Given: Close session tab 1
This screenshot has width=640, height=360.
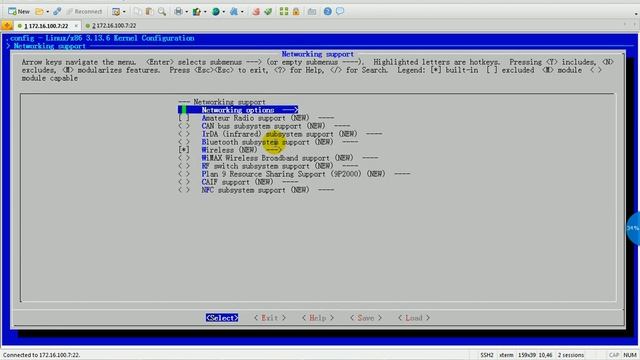Looking at the screenshot, I should click(76, 26).
